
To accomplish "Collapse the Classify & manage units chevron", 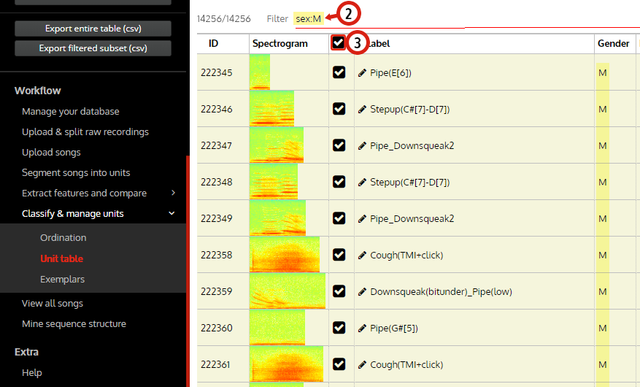I will [172, 213].
